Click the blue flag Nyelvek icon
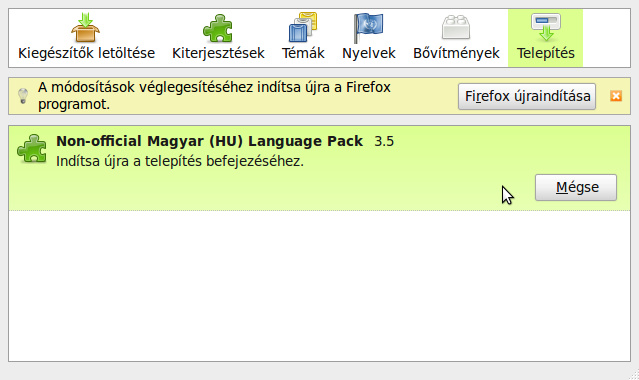The height and width of the screenshot is (380, 639). pos(368,28)
